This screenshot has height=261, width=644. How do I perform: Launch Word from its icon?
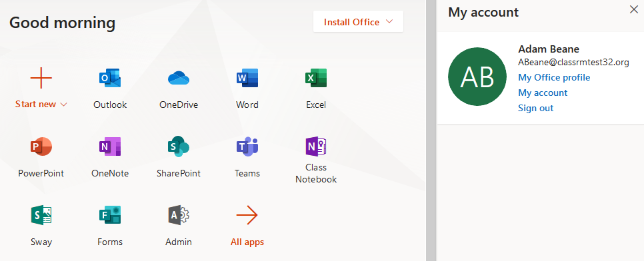coord(247,78)
